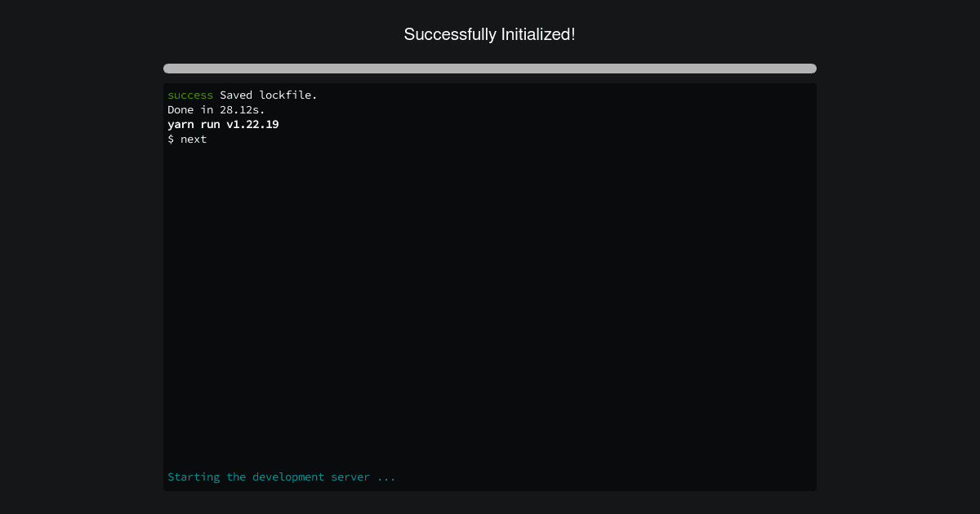Viewport: 980px width, 514px height.
Task: Click the word 'next' after the dollar sign
Action: (194, 139)
